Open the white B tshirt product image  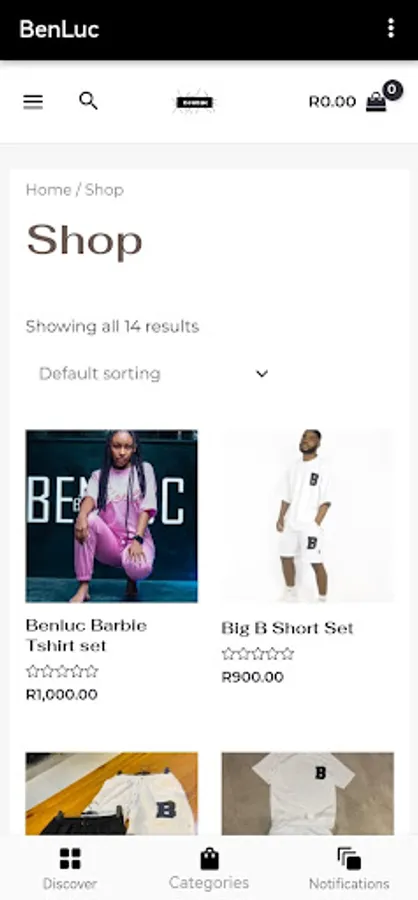click(x=308, y=794)
